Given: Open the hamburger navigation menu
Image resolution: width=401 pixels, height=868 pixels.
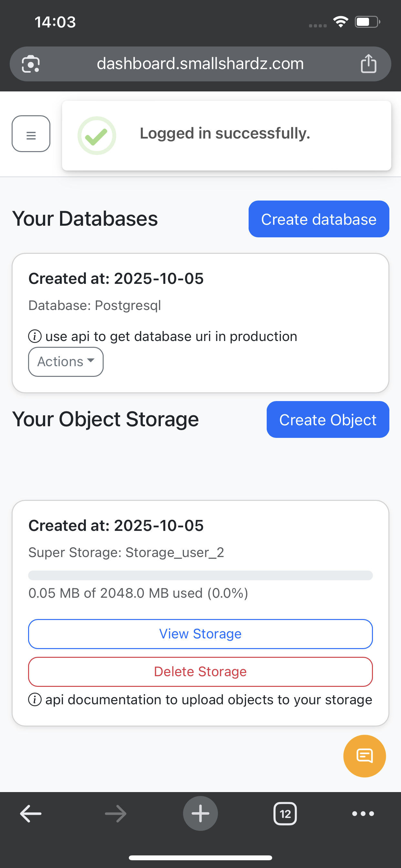Looking at the screenshot, I should tap(31, 134).
